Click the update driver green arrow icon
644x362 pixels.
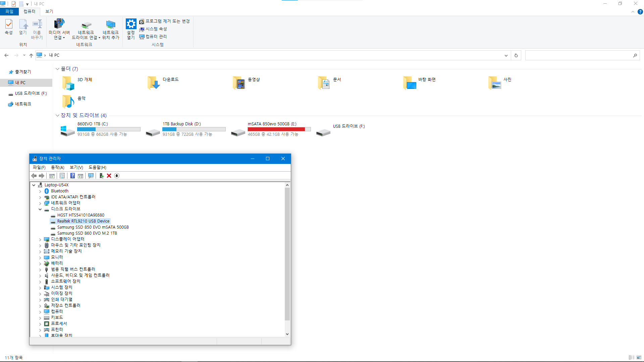pos(101,176)
